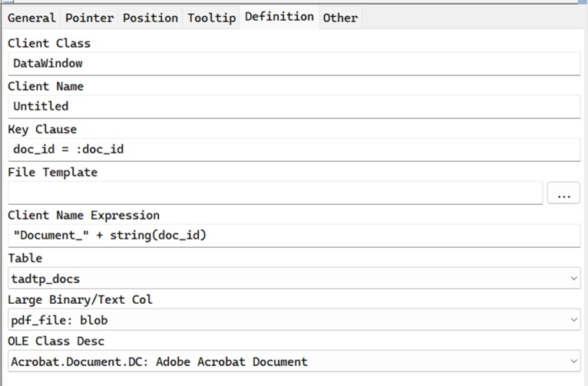The height and width of the screenshot is (386, 588).
Task: Expand the Large Binary/Text Col dropdown
Action: pos(294,320)
